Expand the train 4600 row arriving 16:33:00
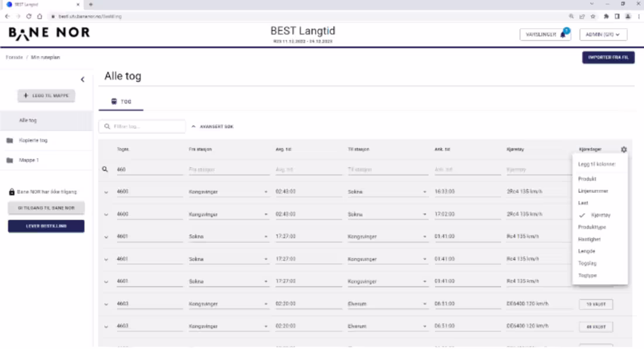 [106, 192]
